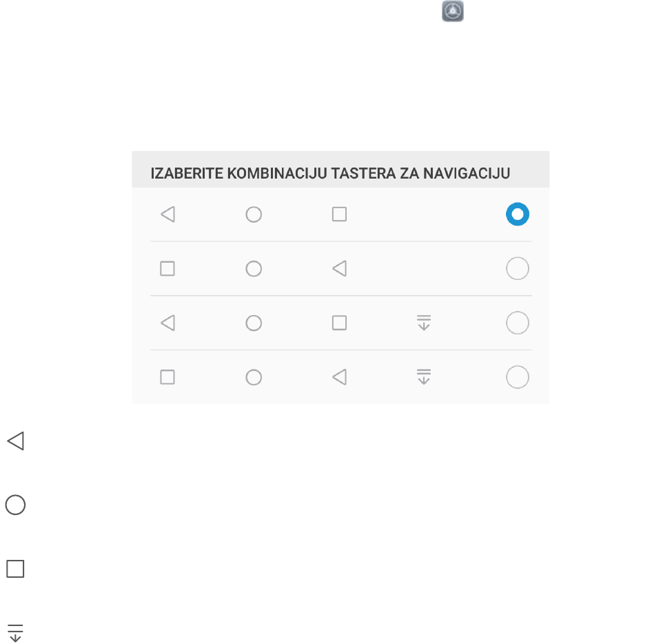Click the large home circle legend icon below the panel
Screen dimensions: 672x644
click(x=15, y=505)
